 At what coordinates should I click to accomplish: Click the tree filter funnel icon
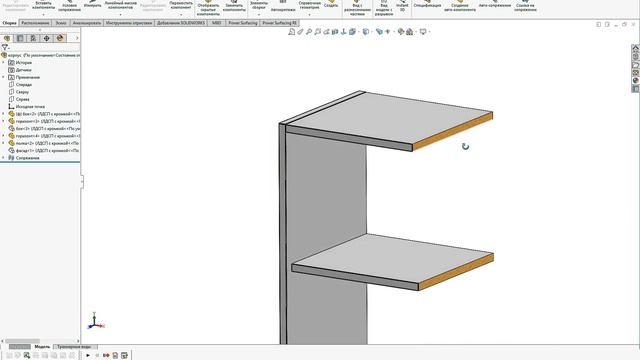(5, 48)
